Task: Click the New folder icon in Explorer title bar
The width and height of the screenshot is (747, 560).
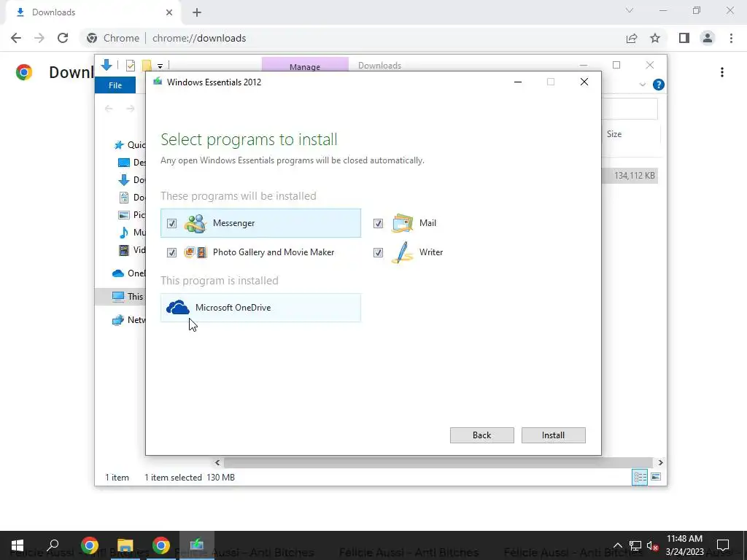Action: click(147, 66)
